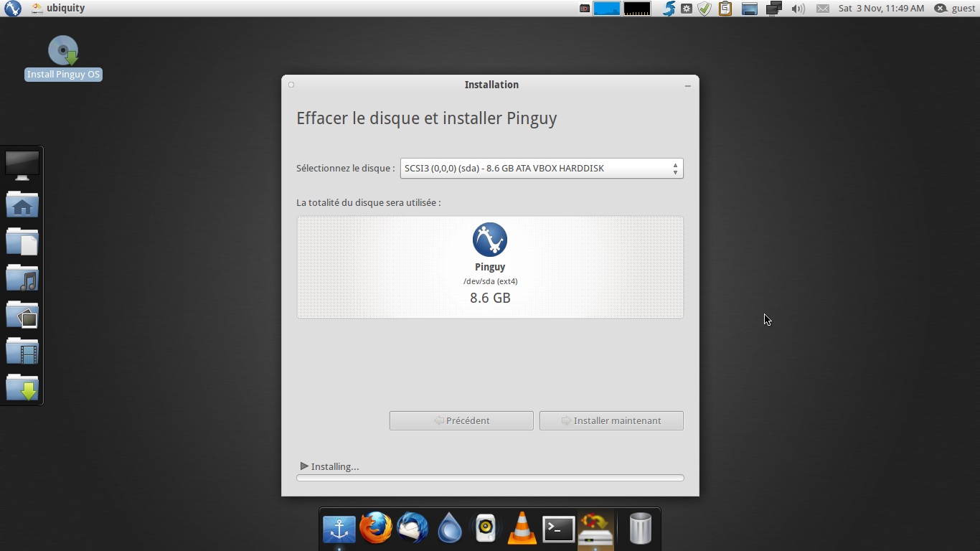Click the green checkmark shield tray icon
Screen dimensions: 980x551
(705, 9)
